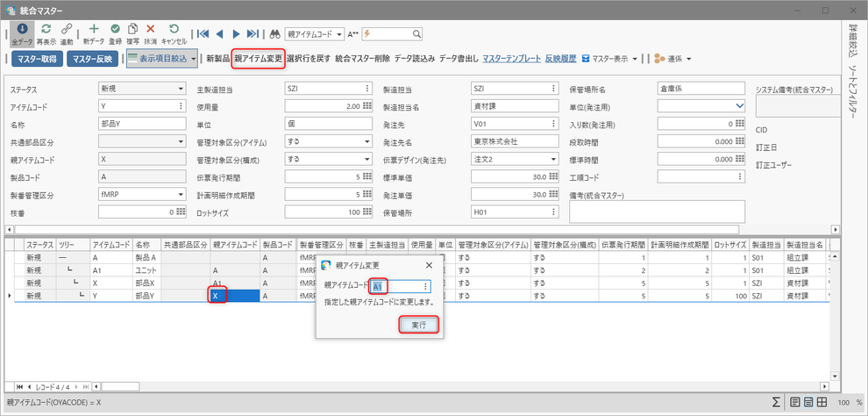Open the 管理対象区分(アイテム) dropdown
This screenshot has width=868, height=416.
[367, 142]
